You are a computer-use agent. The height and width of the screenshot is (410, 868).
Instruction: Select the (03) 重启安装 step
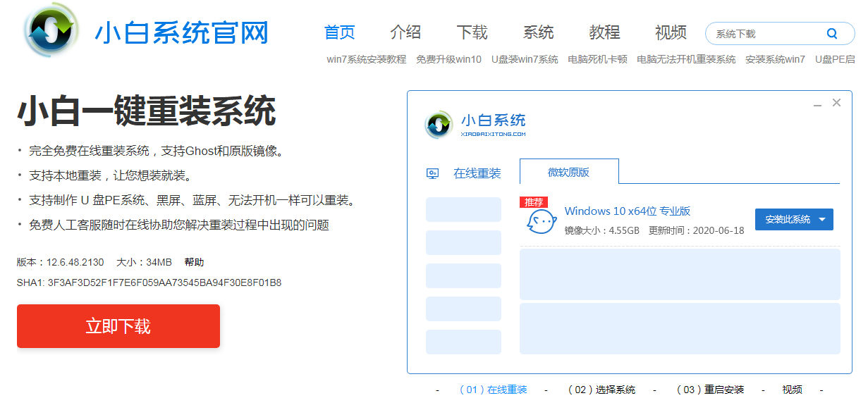pos(710,390)
